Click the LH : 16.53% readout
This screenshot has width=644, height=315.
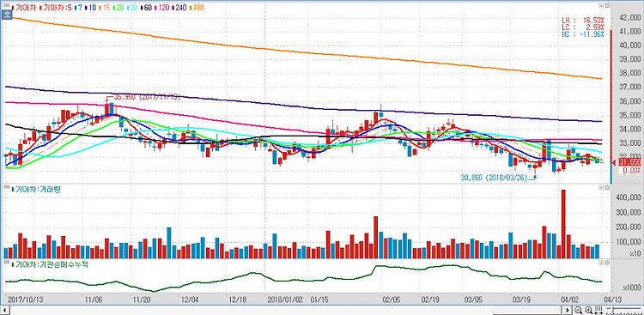[584, 20]
